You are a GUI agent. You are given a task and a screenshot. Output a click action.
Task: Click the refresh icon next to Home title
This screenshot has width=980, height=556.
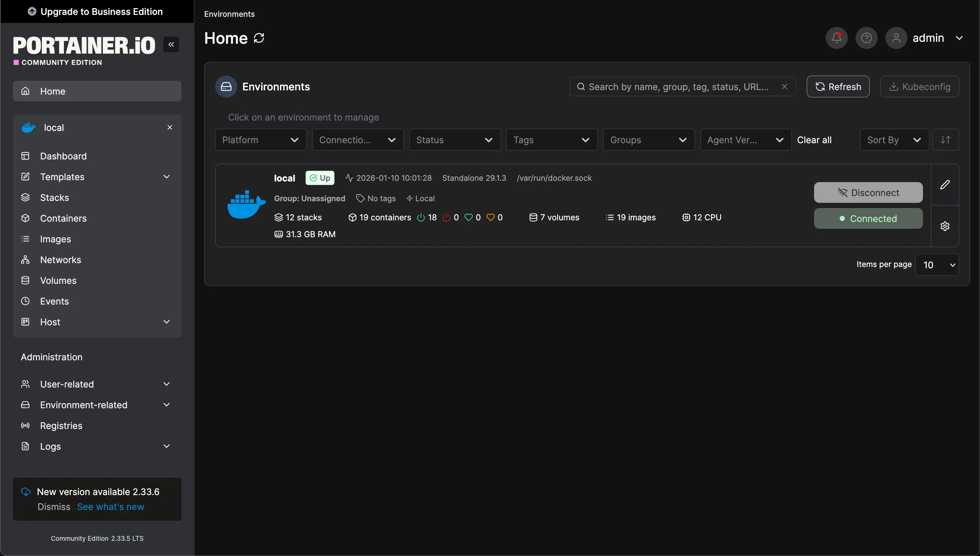click(x=259, y=38)
